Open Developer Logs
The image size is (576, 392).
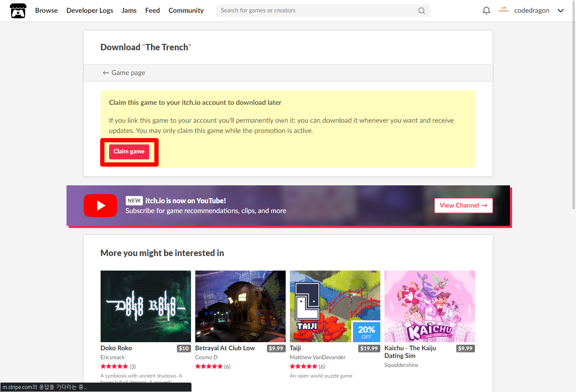90,11
